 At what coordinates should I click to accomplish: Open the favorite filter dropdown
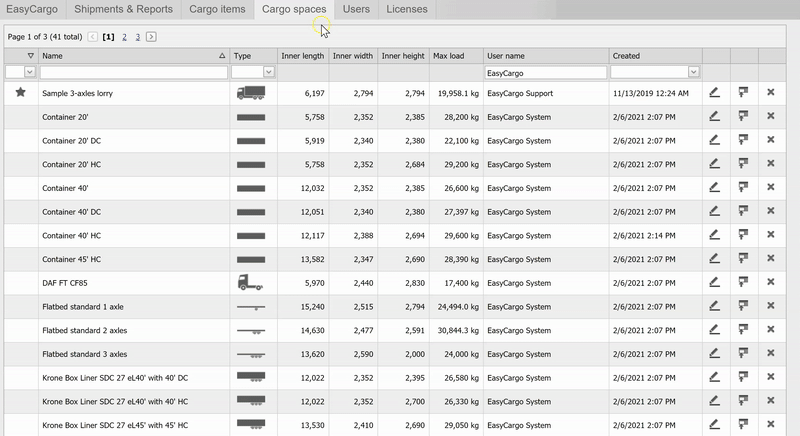coord(30,72)
